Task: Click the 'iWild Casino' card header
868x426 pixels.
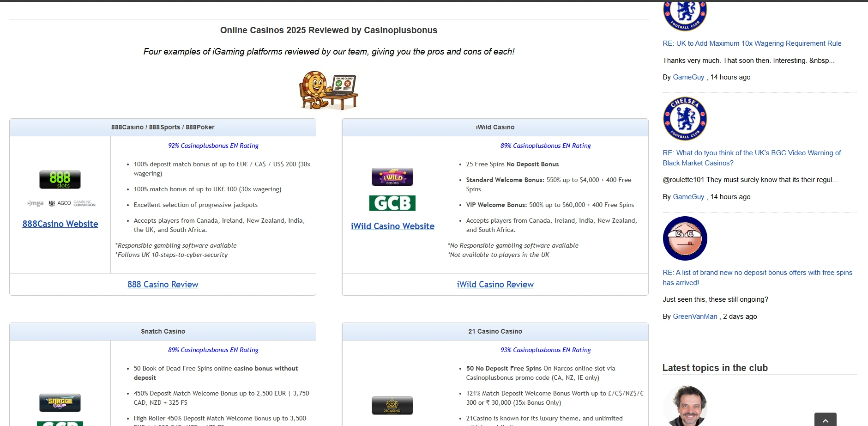Action: tap(495, 127)
